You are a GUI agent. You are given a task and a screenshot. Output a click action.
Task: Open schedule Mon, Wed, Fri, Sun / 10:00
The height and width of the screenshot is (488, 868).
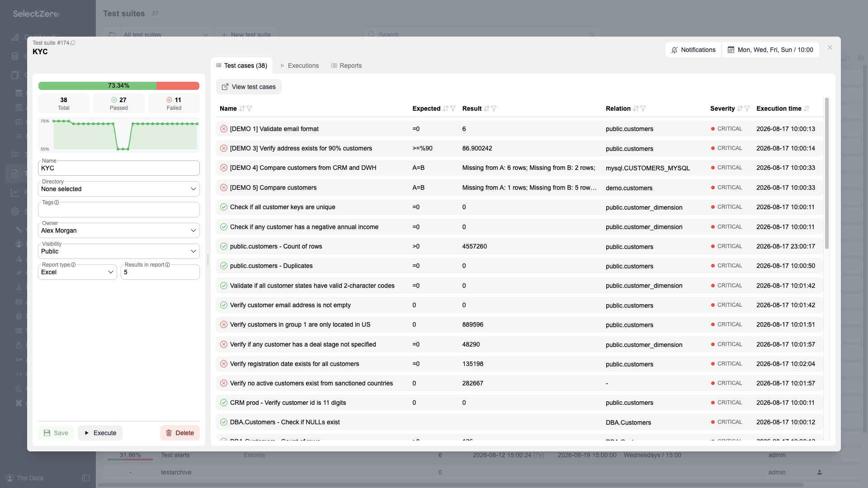coord(770,50)
